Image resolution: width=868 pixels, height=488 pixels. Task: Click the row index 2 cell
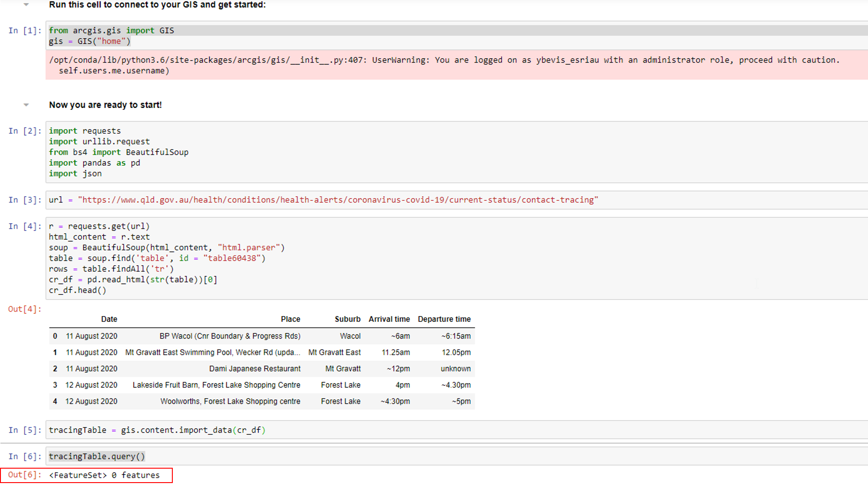[55, 369]
